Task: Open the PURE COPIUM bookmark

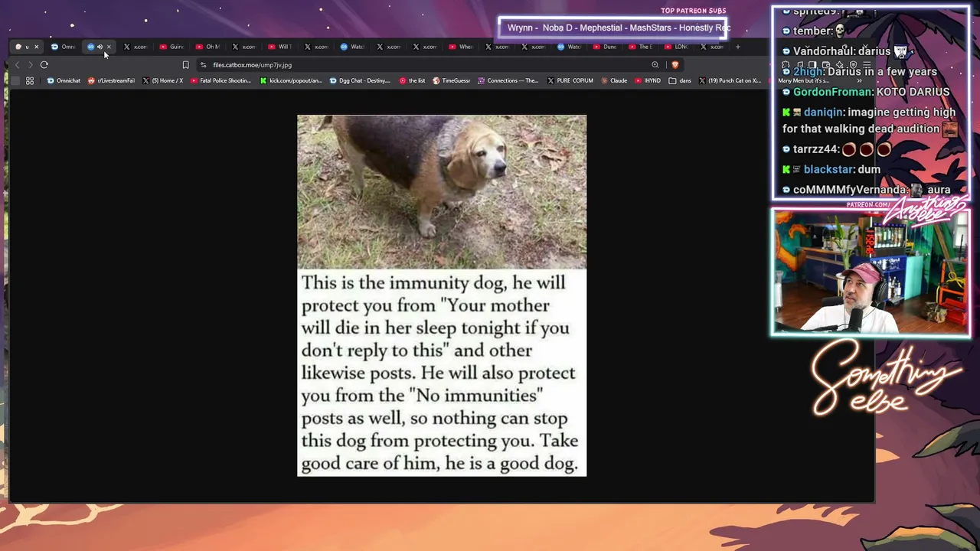Action: tap(570, 80)
